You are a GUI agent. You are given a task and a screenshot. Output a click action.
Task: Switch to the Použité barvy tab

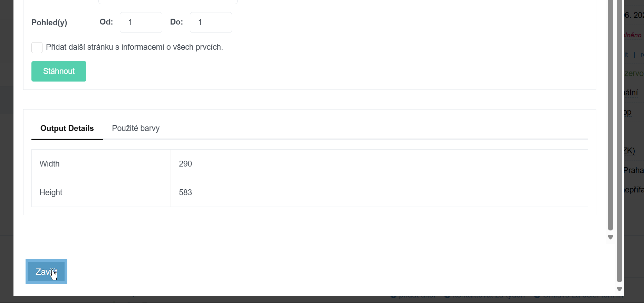tap(136, 128)
